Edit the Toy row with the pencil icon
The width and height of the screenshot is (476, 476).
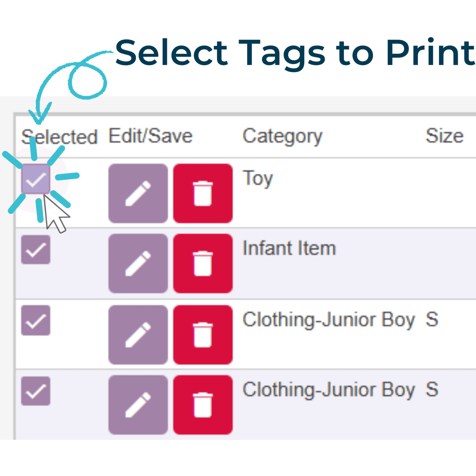(138, 193)
